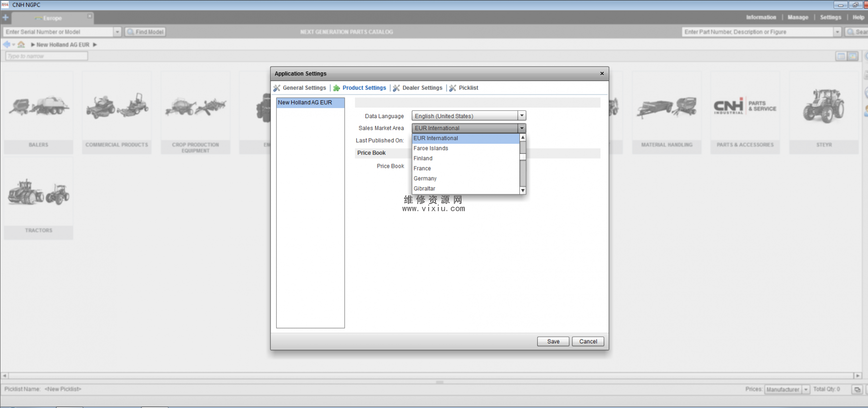Switch to Dealer Settings tab

[x=418, y=88]
